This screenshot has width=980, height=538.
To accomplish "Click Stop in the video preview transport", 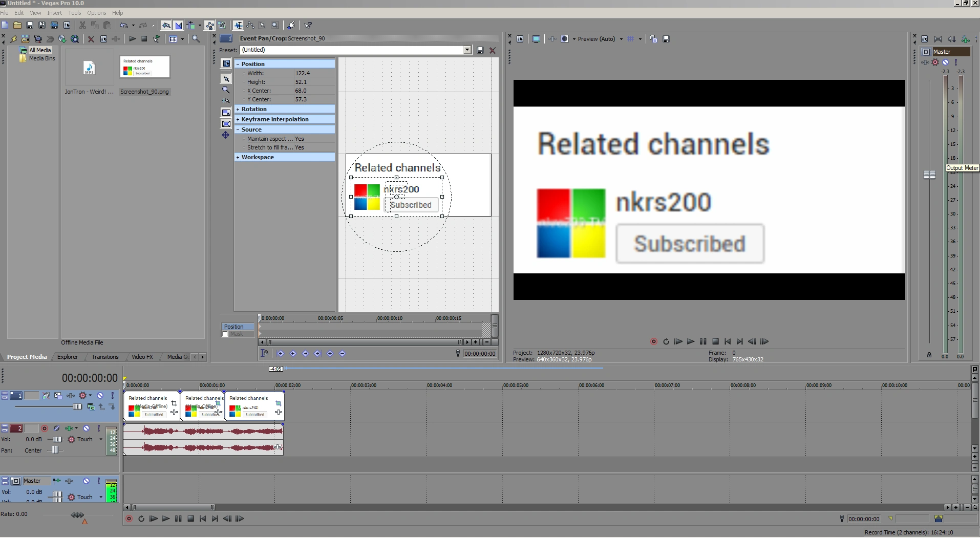I will click(x=716, y=341).
